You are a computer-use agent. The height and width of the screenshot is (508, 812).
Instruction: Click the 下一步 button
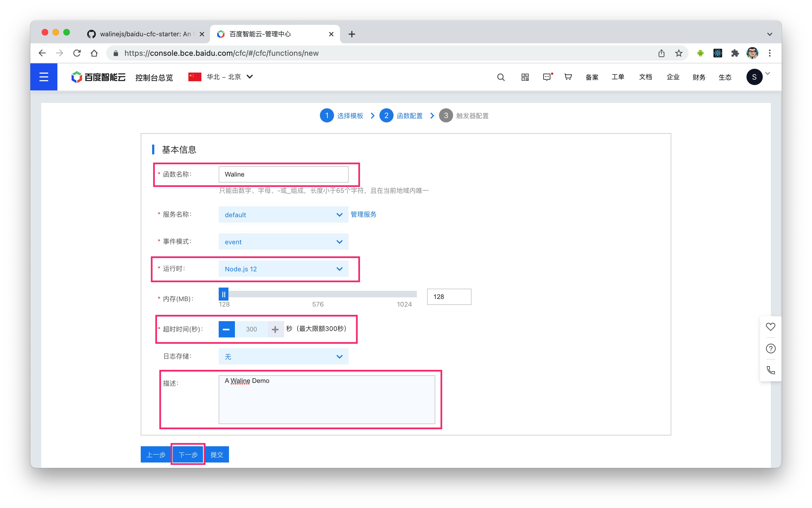click(x=188, y=455)
